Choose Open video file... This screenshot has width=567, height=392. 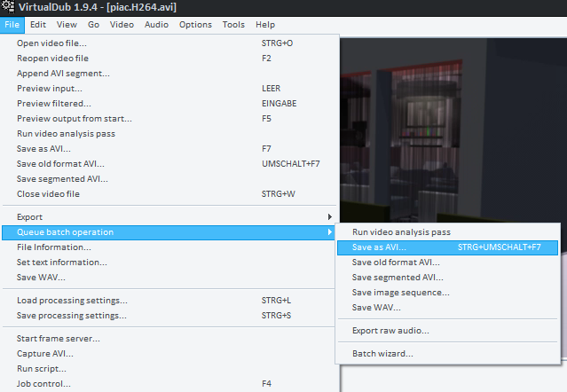(169, 43)
